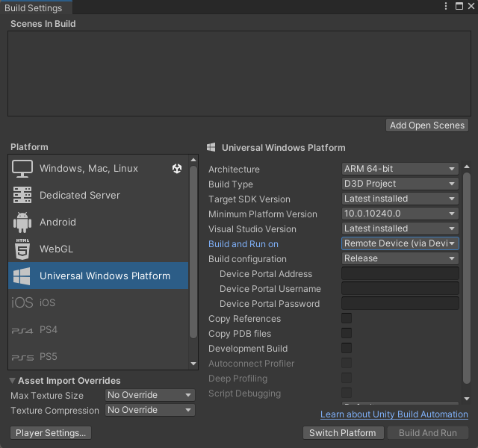
Task: Click the PS5 logo icon
Action: click(22, 358)
